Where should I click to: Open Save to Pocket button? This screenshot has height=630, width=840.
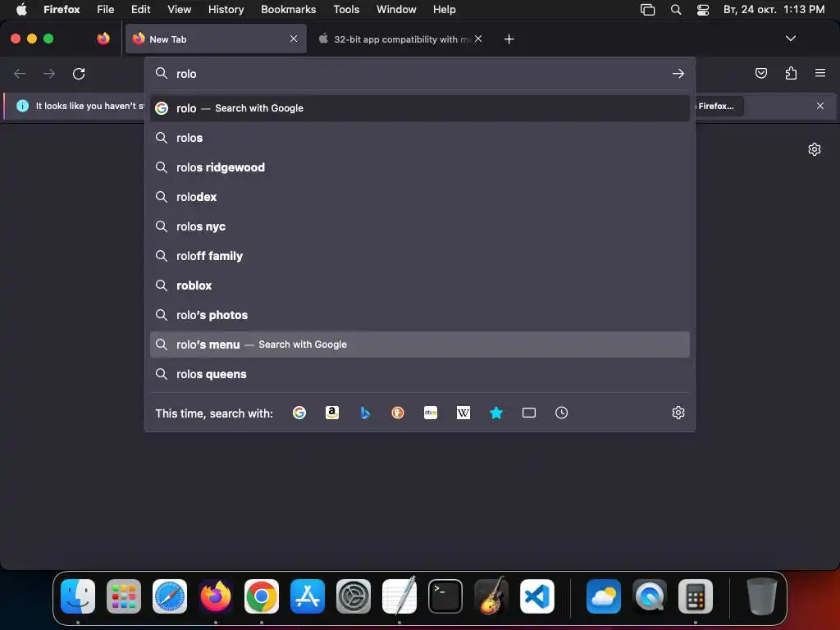pyautogui.click(x=760, y=73)
